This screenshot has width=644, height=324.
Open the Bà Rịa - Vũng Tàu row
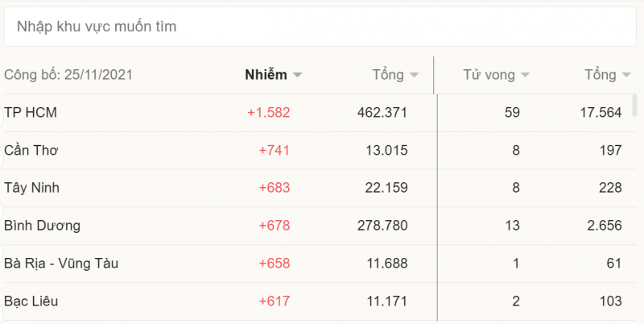point(61,264)
